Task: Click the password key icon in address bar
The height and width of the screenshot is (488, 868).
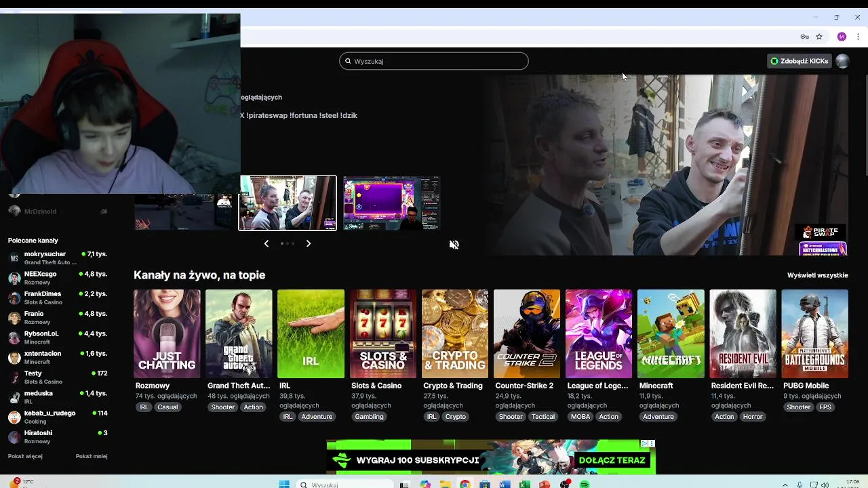Action: pos(804,37)
